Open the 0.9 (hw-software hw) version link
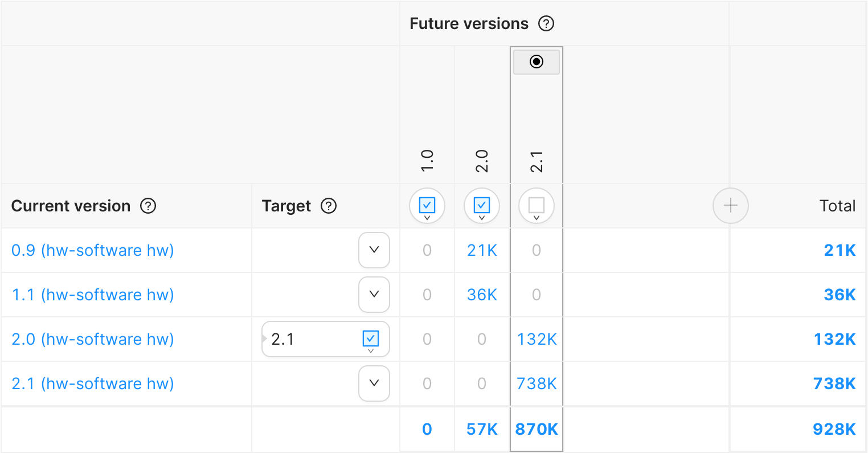Screen dimensions: 868x453 pos(93,250)
